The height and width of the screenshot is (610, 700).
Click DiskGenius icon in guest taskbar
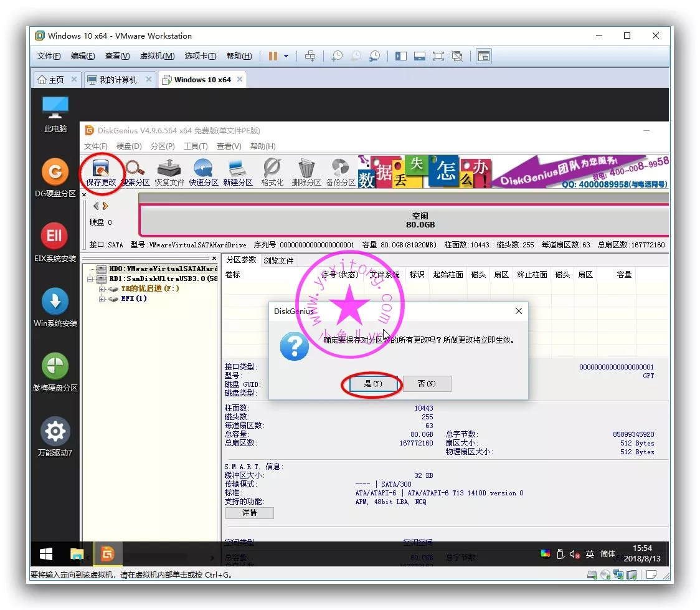[x=107, y=554]
